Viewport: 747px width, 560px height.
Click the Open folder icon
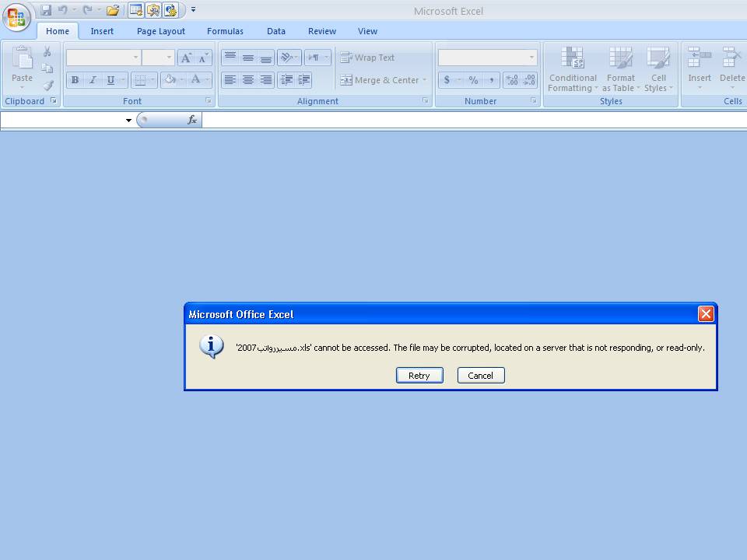click(113, 10)
